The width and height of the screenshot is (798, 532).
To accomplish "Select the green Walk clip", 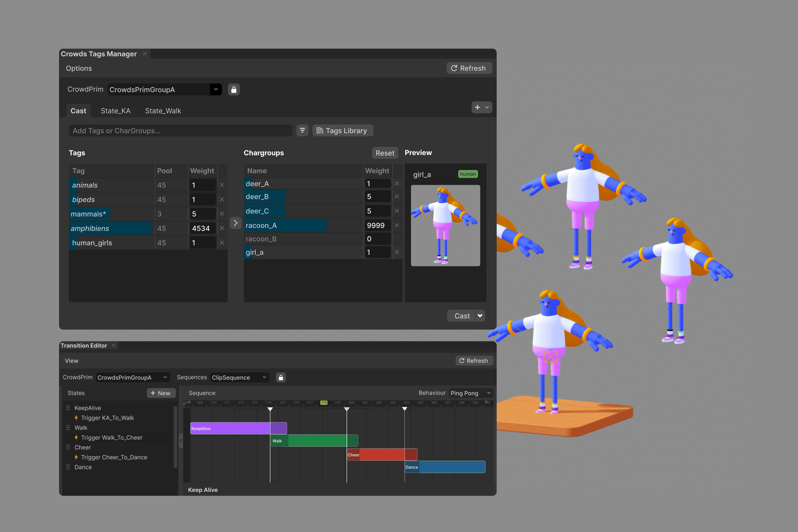I will point(314,441).
